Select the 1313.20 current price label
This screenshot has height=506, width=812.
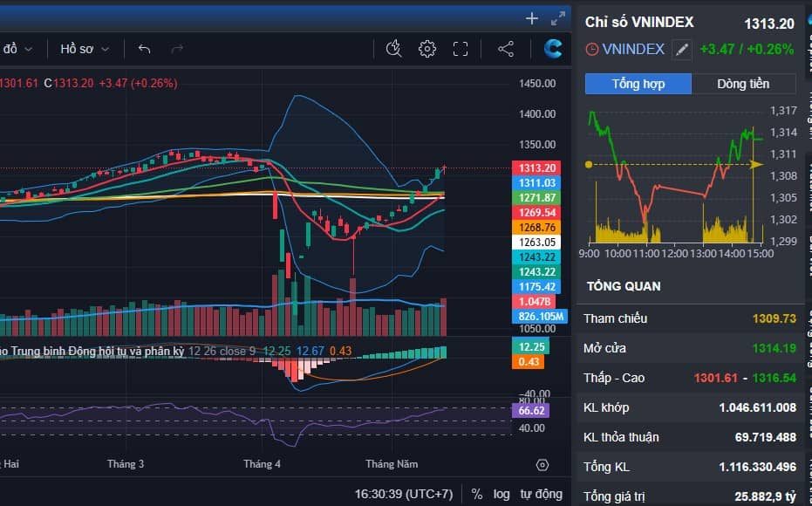pyautogui.click(x=536, y=168)
